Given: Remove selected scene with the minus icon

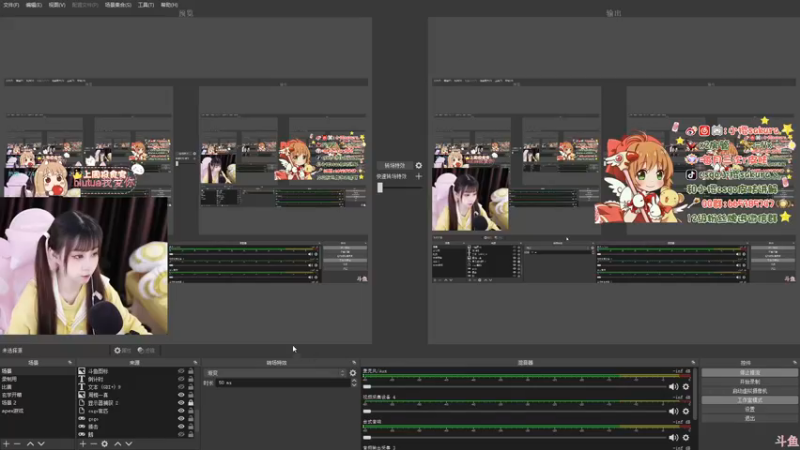Looking at the screenshot, I should coord(17,444).
